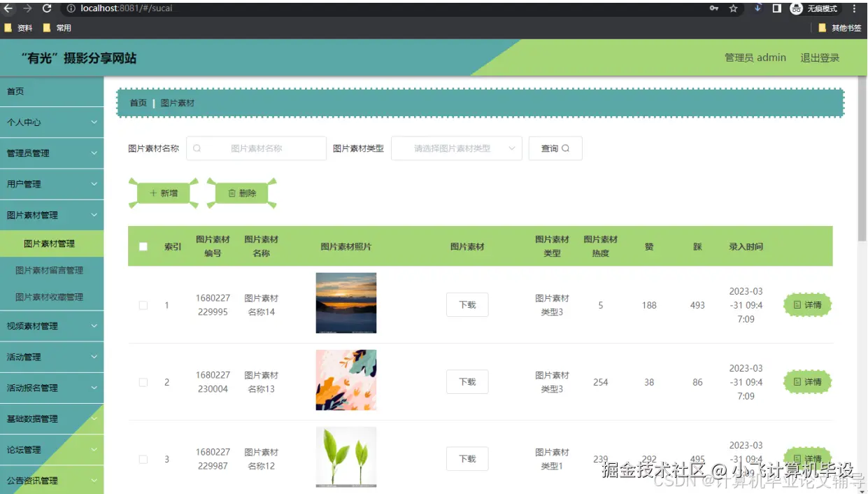Expand the 基础数据管理 sidebar menu
The image size is (868, 494).
[x=52, y=418]
